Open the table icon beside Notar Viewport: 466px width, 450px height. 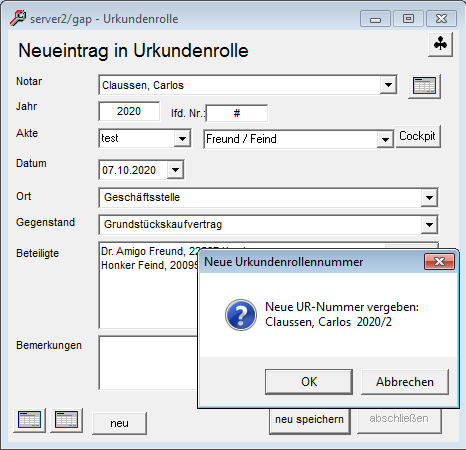[x=424, y=86]
